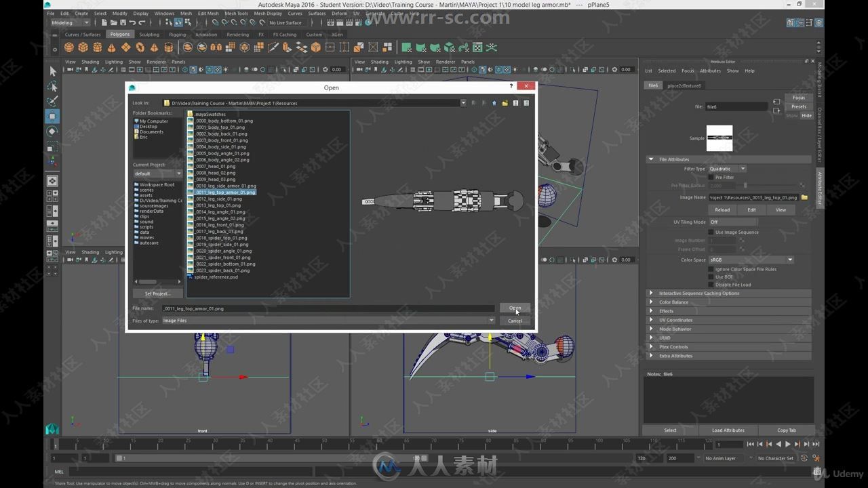Collapse the File Attributes section
The image size is (868, 488).
pyautogui.click(x=729, y=159)
